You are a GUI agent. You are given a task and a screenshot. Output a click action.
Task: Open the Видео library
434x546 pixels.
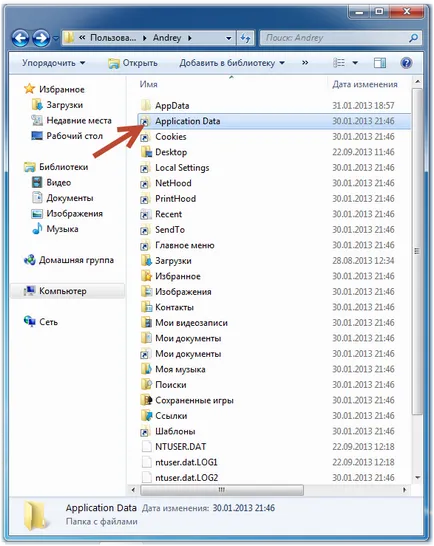[x=59, y=182]
